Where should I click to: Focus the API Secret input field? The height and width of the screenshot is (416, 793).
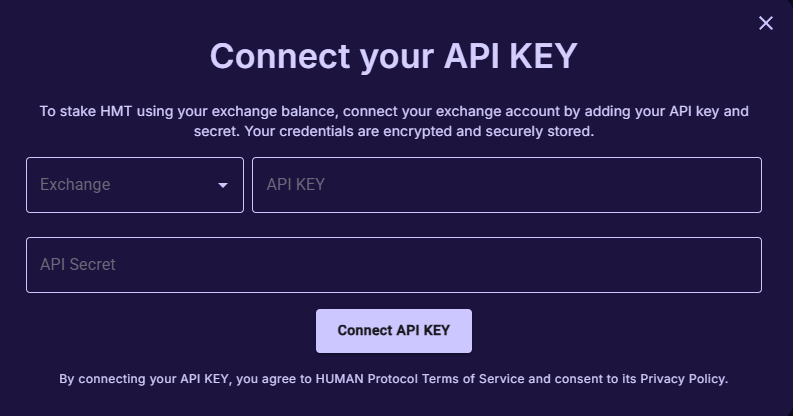point(393,265)
